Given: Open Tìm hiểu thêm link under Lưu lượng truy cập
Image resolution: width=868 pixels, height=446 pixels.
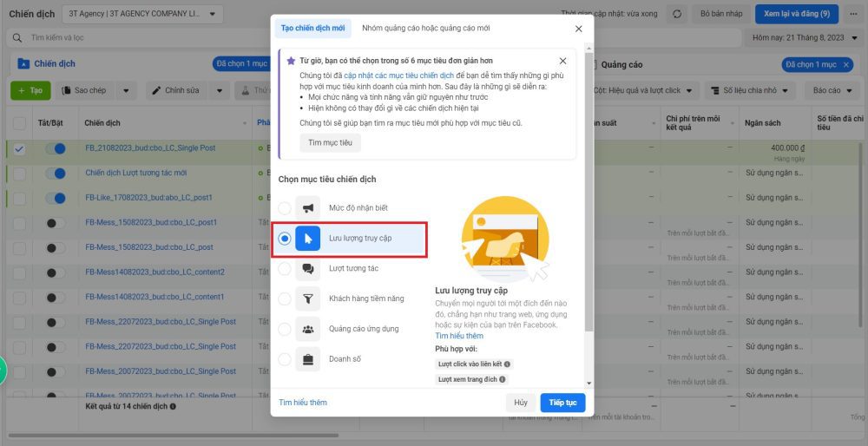Looking at the screenshot, I should [459, 336].
